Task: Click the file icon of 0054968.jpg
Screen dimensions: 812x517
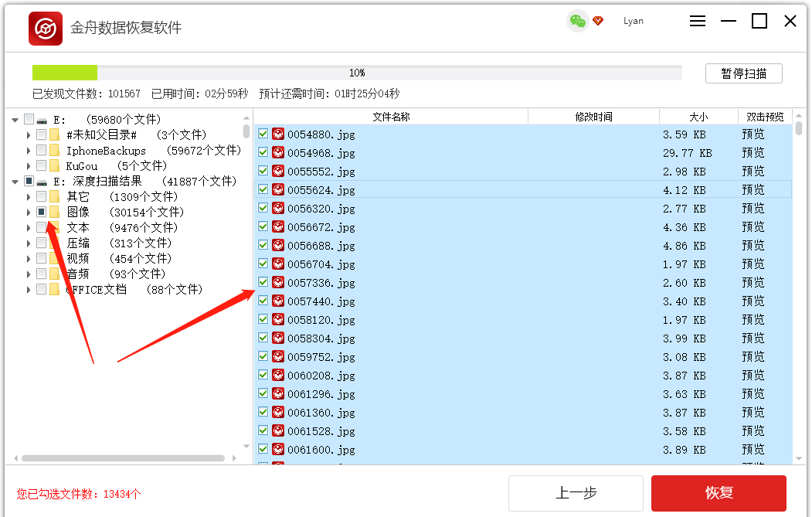Action: pos(279,153)
